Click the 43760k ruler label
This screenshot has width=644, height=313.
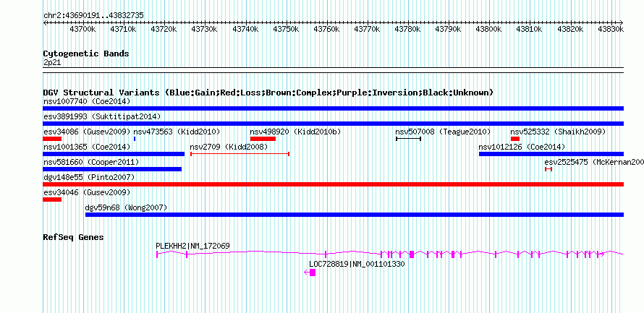tap(326, 29)
